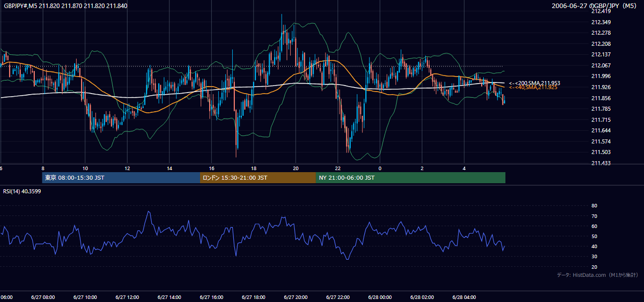
Task: Click the 6/27 16:00 date label
Action: coord(212,297)
